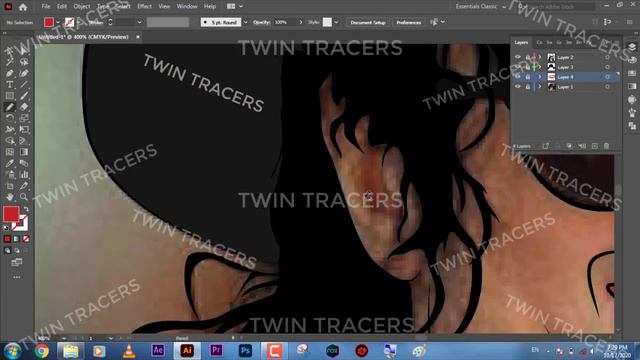Click the large red fill color swatch
Screen dimensions: 640x360
[x=11, y=214]
